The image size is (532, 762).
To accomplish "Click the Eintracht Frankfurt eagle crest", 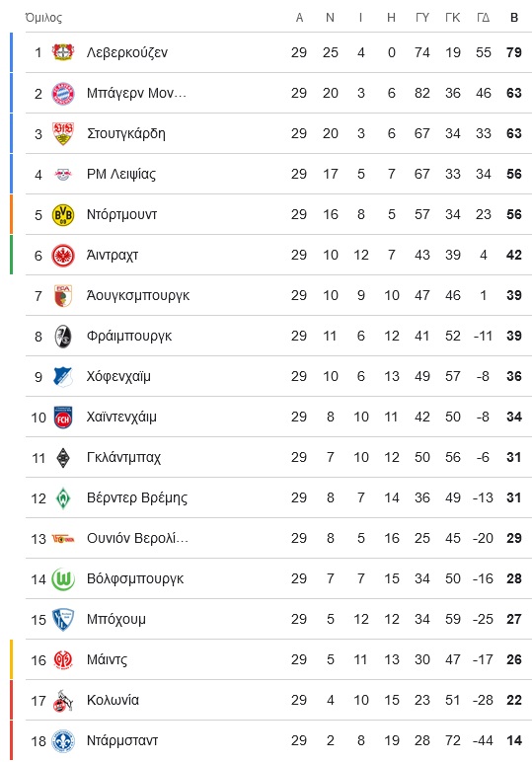I will (62, 255).
